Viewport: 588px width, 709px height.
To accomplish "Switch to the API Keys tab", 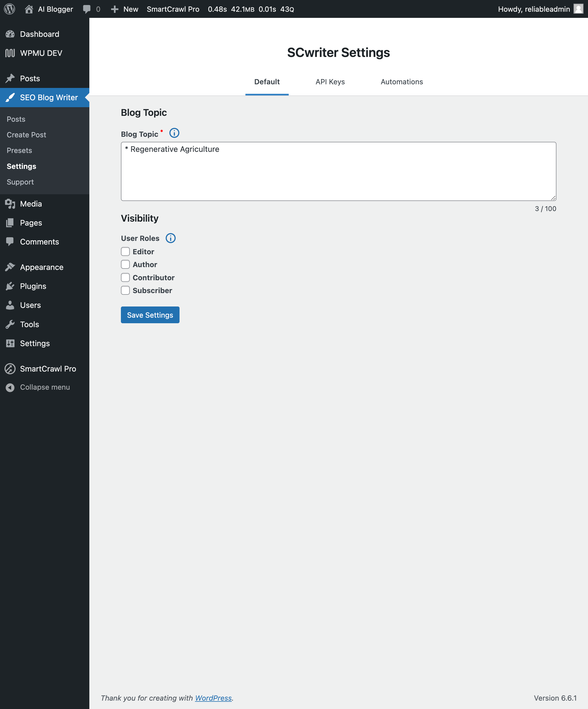I will (x=330, y=82).
